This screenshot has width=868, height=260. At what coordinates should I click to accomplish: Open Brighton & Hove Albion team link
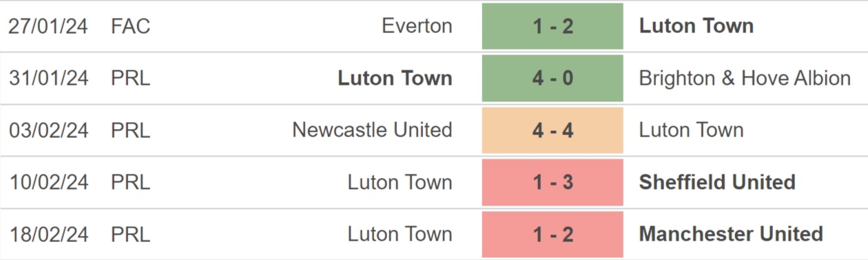745,78
